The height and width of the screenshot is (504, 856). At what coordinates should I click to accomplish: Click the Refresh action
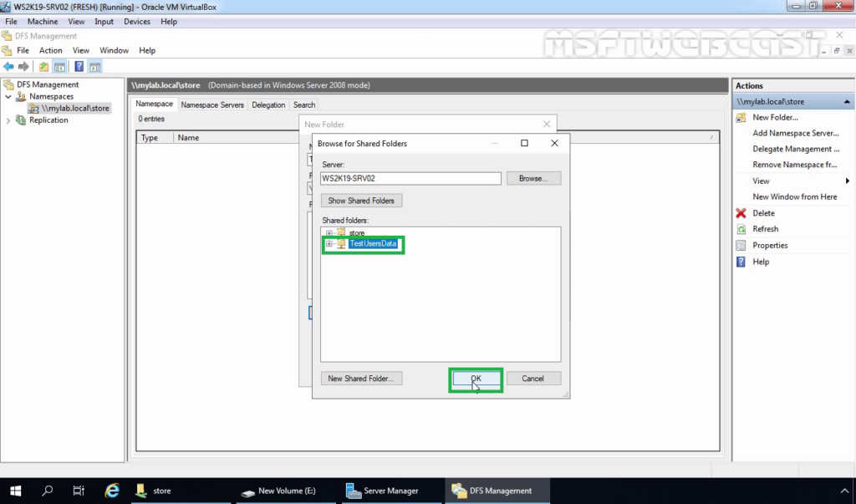tap(766, 229)
